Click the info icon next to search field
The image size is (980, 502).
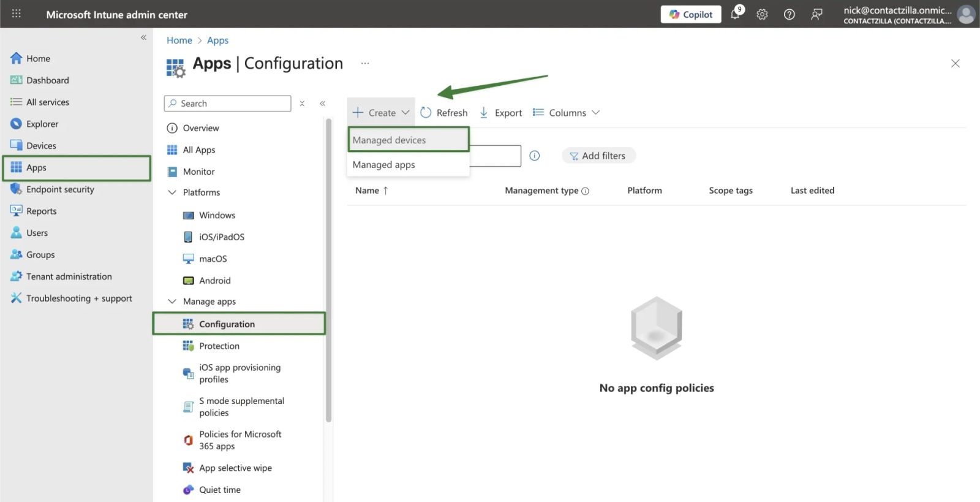click(x=535, y=156)
